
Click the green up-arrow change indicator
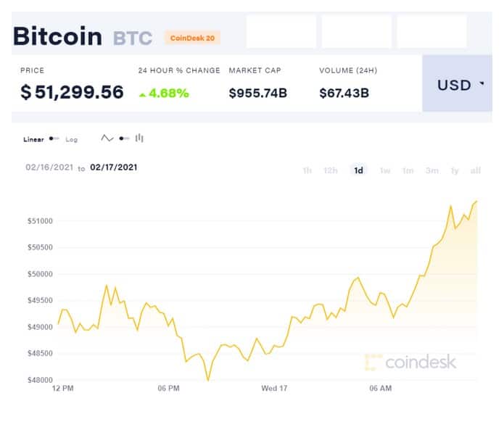pyautogui.click(x=142, y=95)
